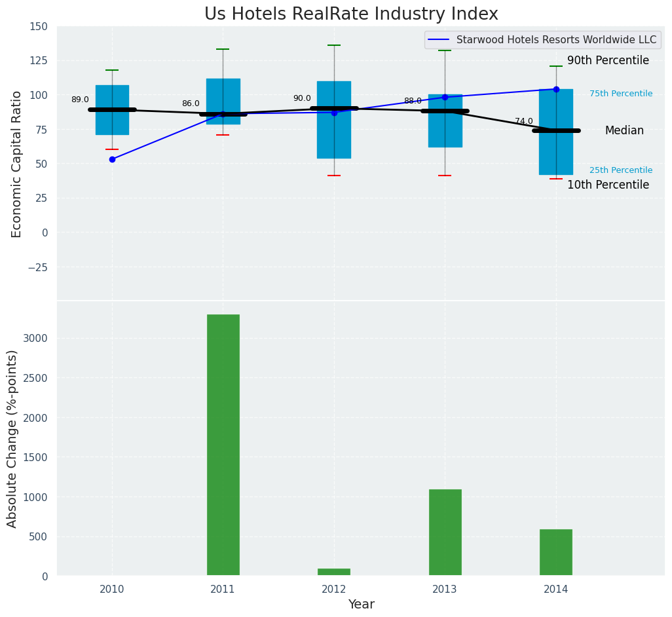The height and width of the screenshot is (617, 672).
Task: Click the chart title Us Hotels RealRate Industry Index
Action: point(351,14)
